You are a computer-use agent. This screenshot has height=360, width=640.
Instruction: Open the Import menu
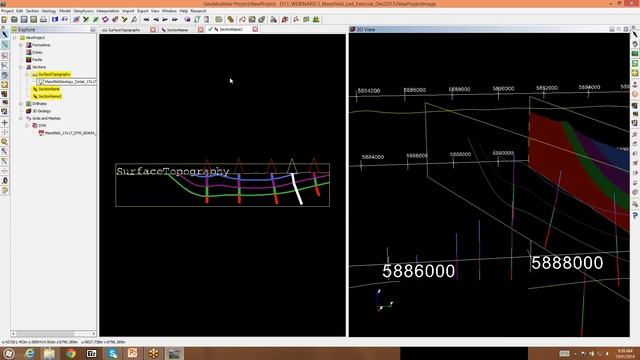(x=128, y=11)
